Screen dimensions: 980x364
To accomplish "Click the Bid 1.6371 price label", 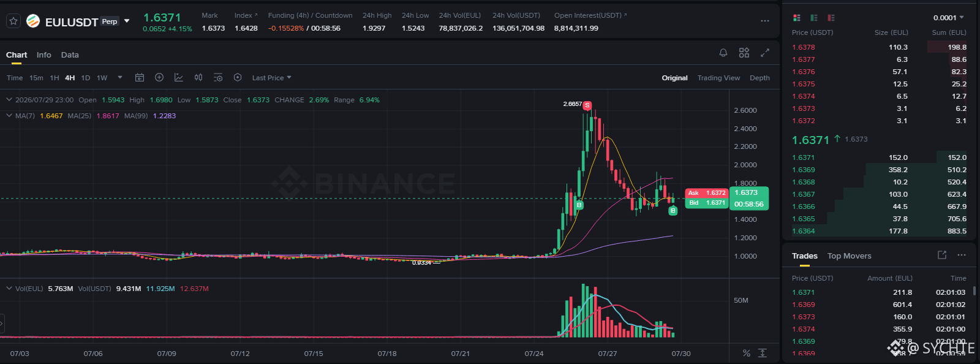I will 706,203.
